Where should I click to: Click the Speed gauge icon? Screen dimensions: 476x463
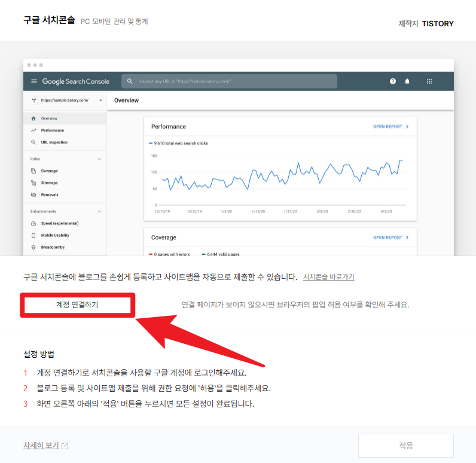33,224
